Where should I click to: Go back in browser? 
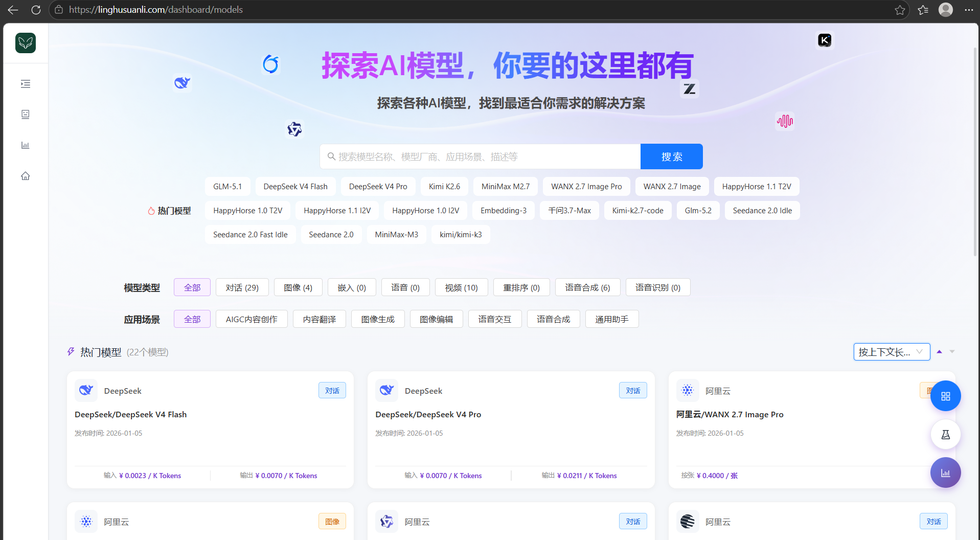coord(13,10)
